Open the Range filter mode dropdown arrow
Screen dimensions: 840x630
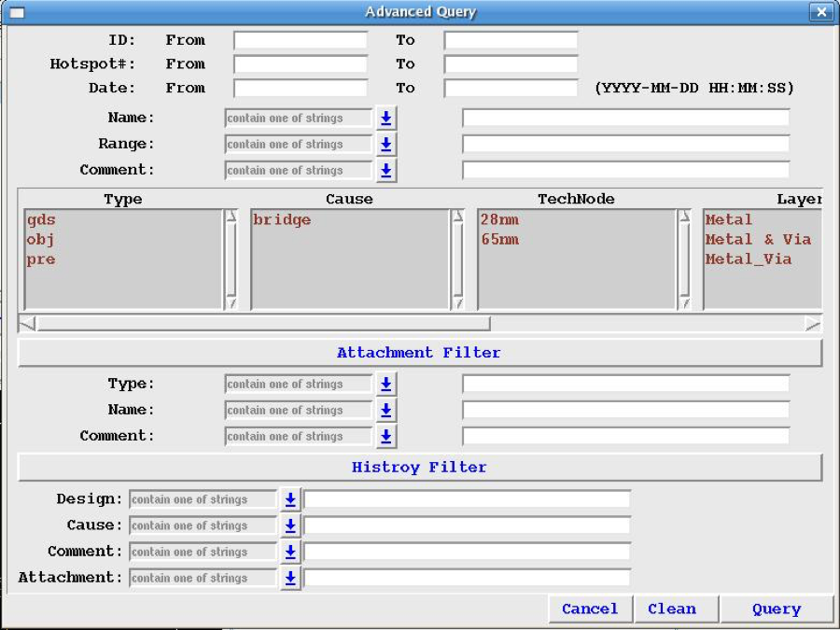386,145
